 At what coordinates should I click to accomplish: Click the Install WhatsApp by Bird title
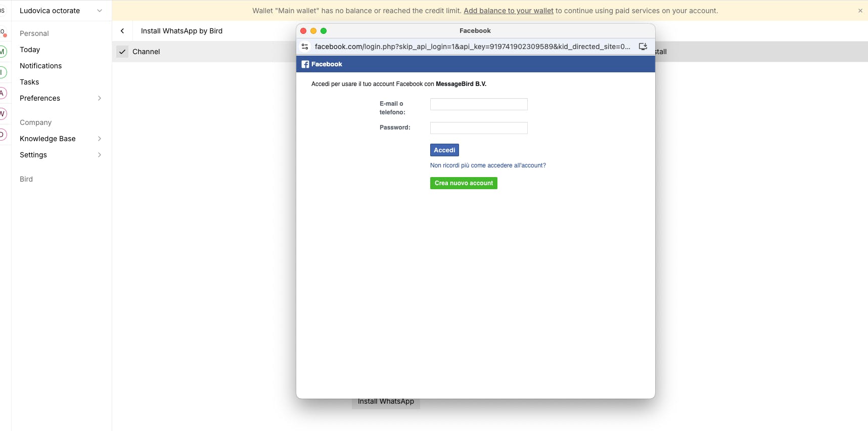(181, 31)
